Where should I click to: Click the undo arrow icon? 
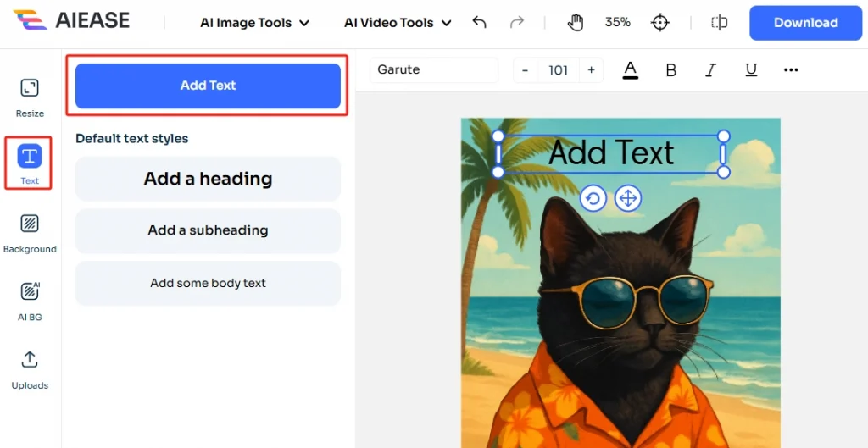tap(480, 23)
